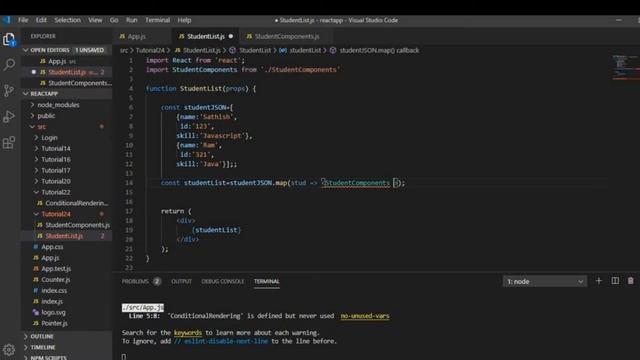
Task: Open the View menu
Action: pos(95,20)
